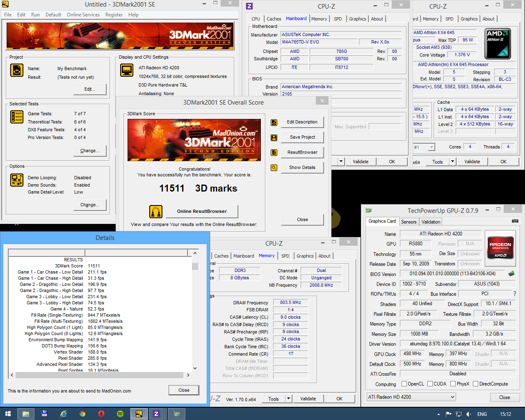Click the Save Project floppy disk icon
The height and width of the screenshot is (420, 525).
(x=274, y=137)
